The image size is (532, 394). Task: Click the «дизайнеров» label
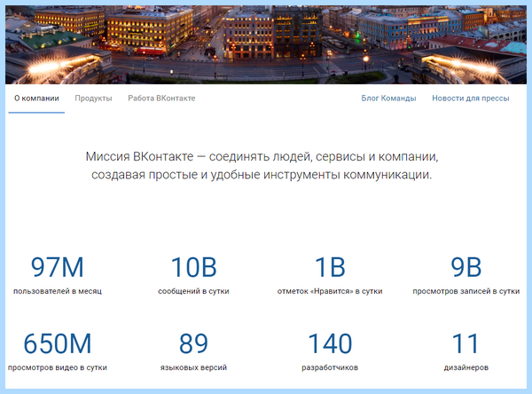(x=466, y=367)
